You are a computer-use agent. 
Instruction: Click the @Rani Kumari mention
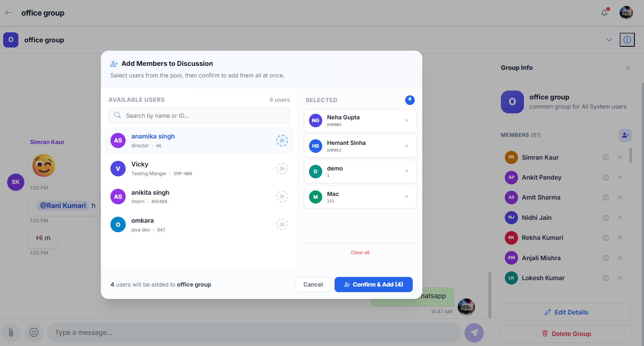coord(63,206)
